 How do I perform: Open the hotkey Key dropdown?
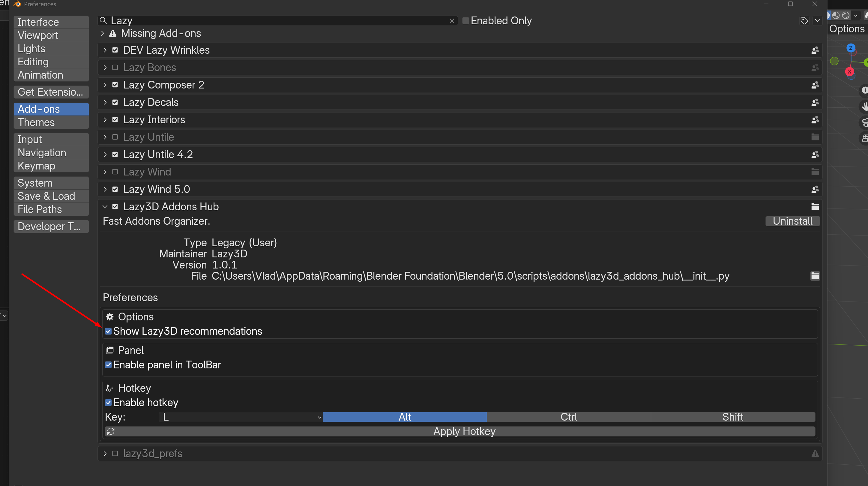coord(241,417)
